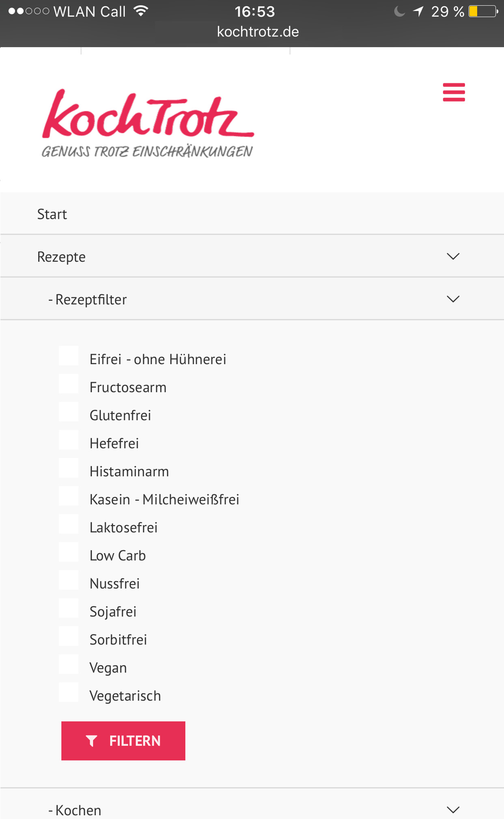This screenshot has height=819, width=504.
Task: Check the Eifrei - ohne Hühnerei checkbox
Action: click(69, 356)
